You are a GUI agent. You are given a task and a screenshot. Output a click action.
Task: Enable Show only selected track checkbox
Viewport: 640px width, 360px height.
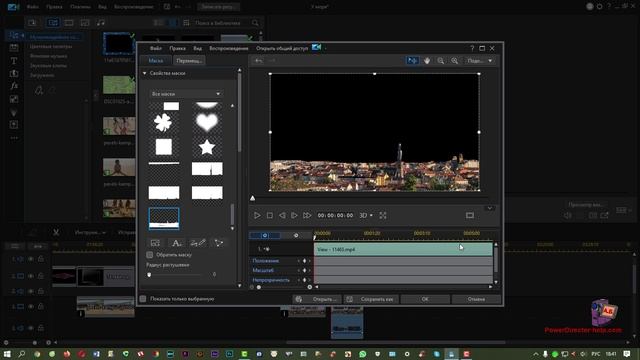[143, 299]
